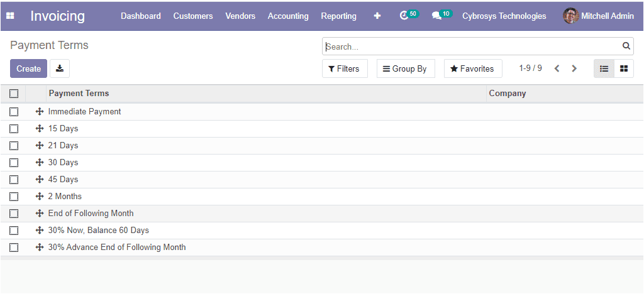Switch to the list view icon
Viewport: 644px width, 294px height.
[x=604, y=68]
